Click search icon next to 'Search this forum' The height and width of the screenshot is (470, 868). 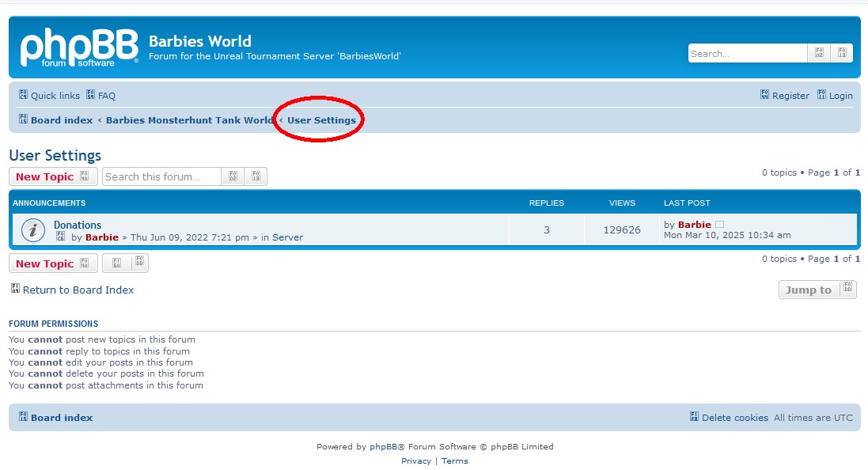pos(233,176)
